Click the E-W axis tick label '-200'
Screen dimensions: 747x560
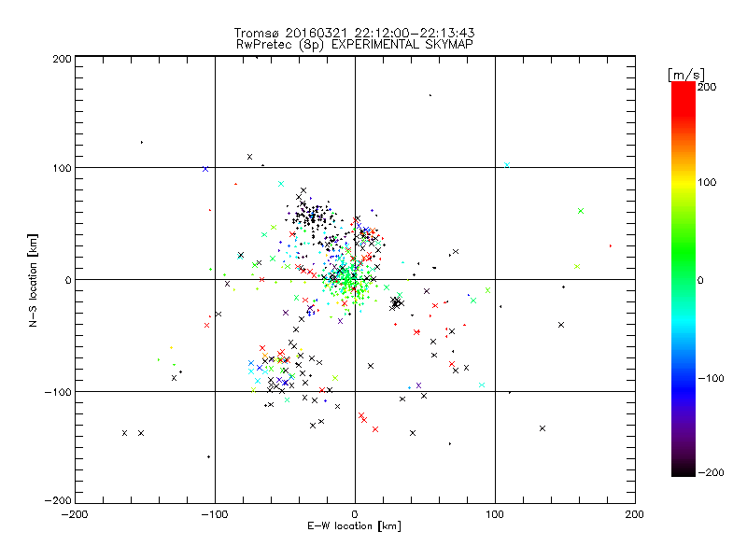[75, 515]
